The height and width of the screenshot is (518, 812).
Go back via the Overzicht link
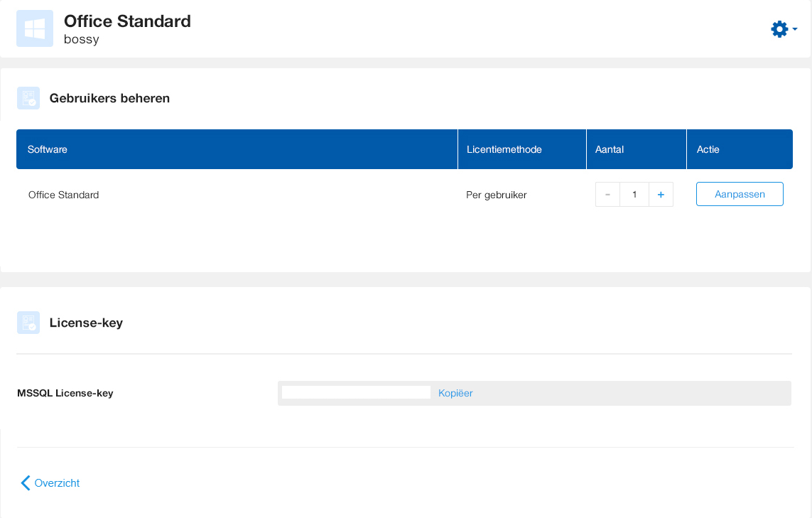[50, 482]
